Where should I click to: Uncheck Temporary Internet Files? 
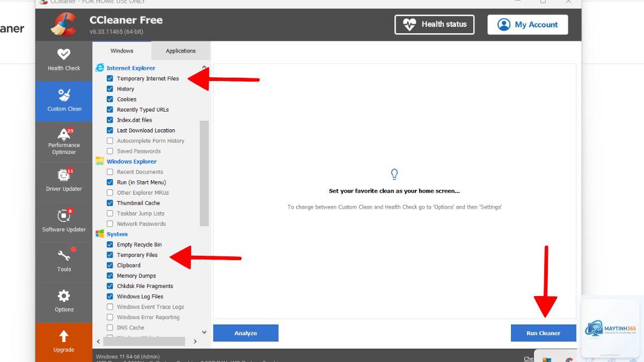point(110,78)
